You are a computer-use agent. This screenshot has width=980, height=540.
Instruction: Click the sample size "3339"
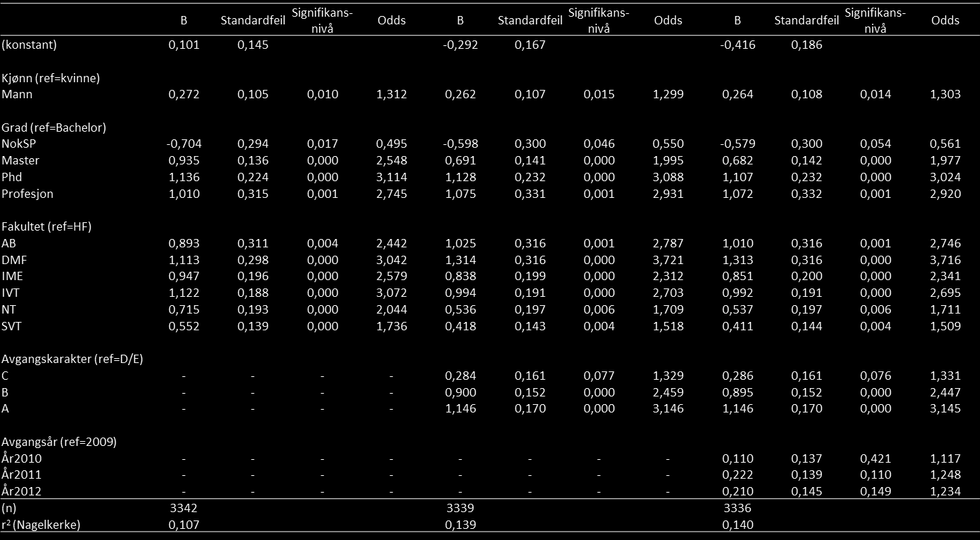pyautogui.click(x=460, y=508)
